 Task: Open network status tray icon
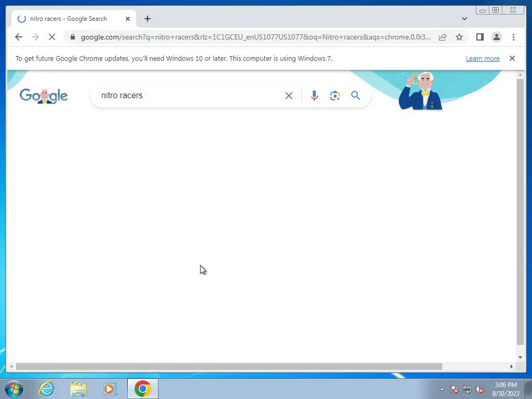[467, 389]
